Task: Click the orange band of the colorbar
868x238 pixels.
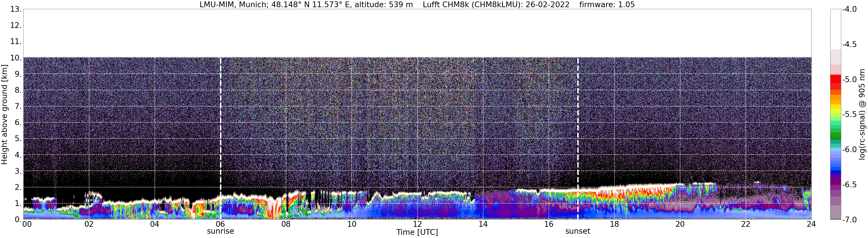Action: [x=835, y=97]
